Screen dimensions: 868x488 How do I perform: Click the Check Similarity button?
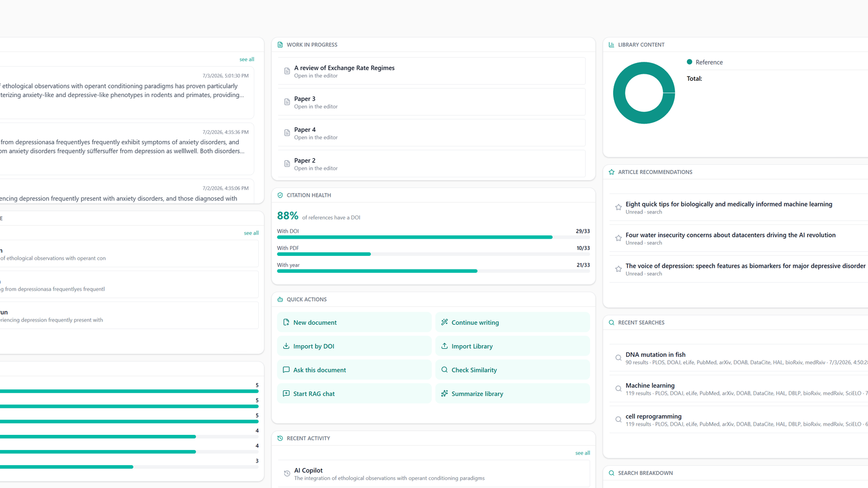(513, 370)
